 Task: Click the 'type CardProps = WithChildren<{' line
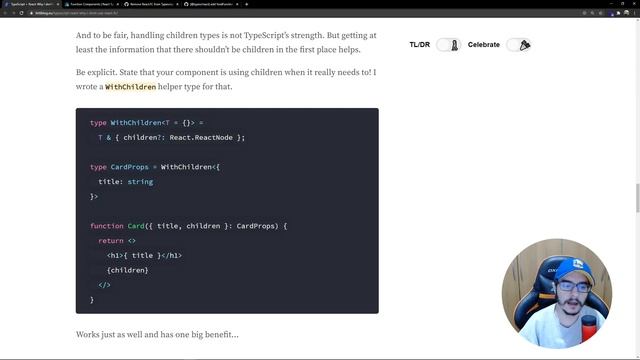coord(155,167)
